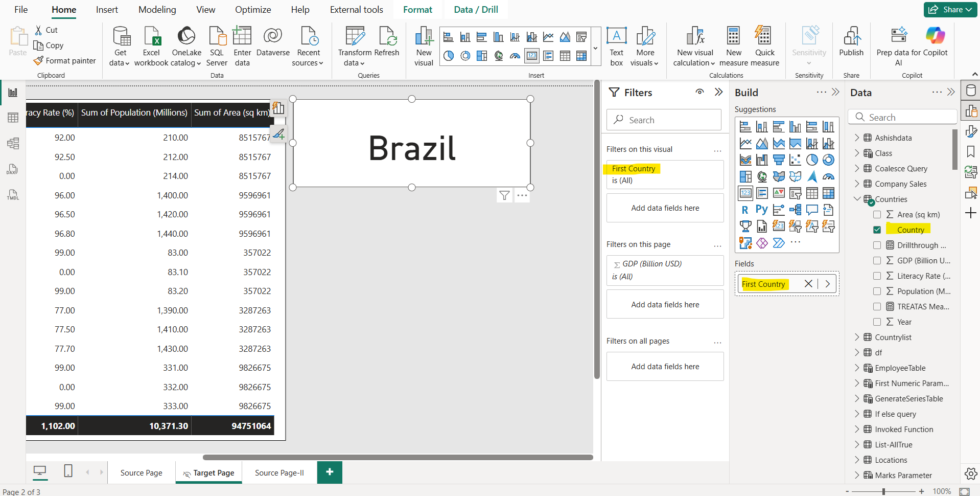Click the Search field in the Data pane
Image resolution: width=980 pixels, height=496 pixels.
pos(902,117)
